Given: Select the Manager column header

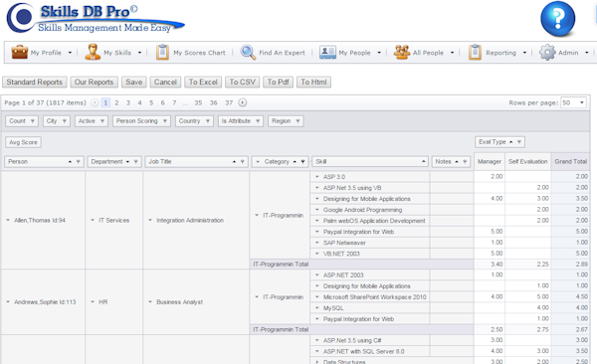Looking at the screenshot, I should click(x=490, y=162).
